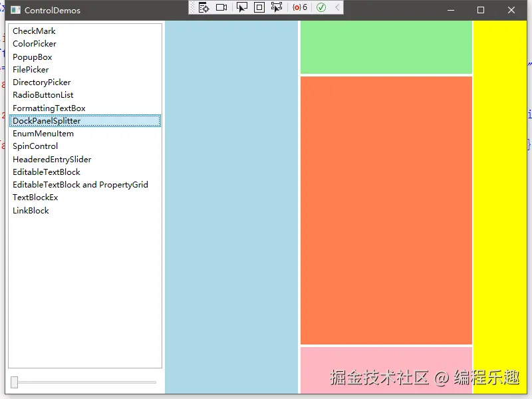
Task: Click the slider thumb below the list
Action: coord(14,382)
